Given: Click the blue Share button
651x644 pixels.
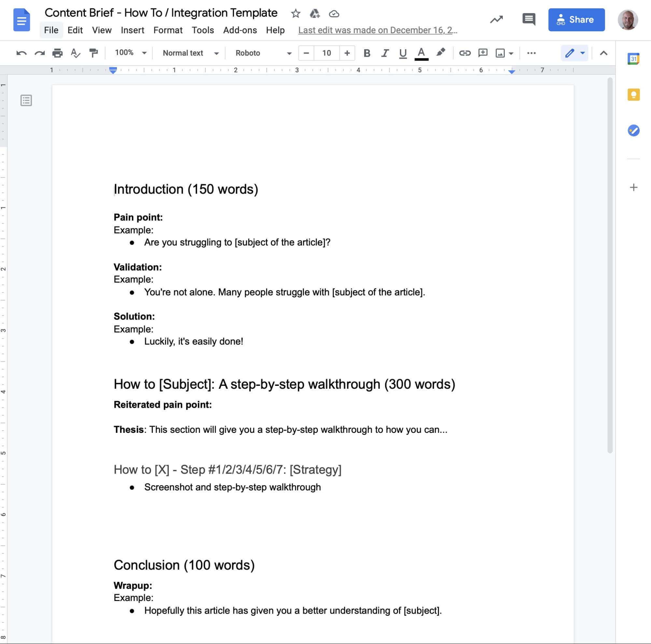Looking at the screenshot, I should [x=576, y=20].
